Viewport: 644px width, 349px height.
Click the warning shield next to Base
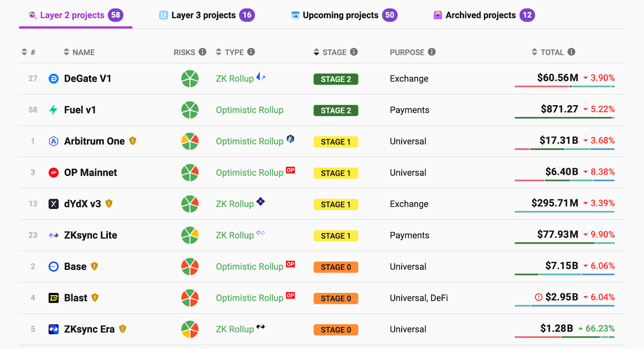click(x=95, y=266)
